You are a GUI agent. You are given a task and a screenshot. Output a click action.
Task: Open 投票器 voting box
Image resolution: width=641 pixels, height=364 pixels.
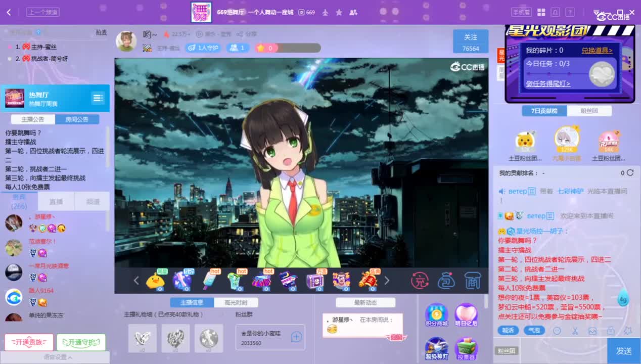point(466,349)
